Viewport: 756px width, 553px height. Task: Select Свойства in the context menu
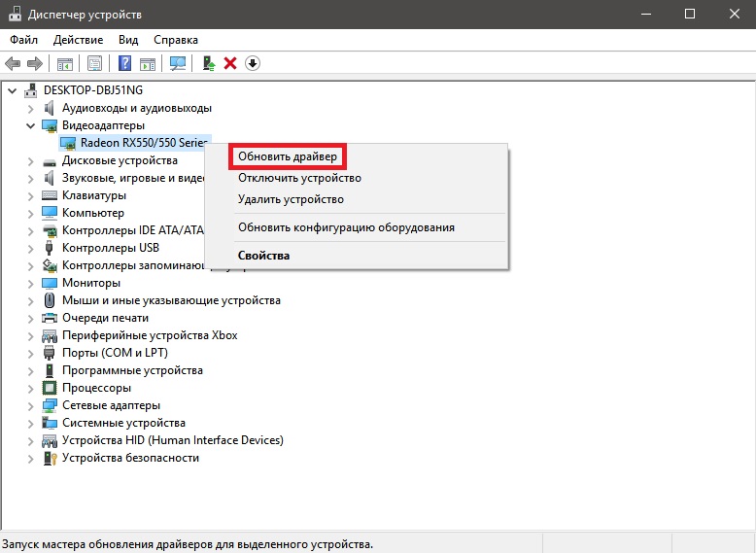tap(263, 256)
